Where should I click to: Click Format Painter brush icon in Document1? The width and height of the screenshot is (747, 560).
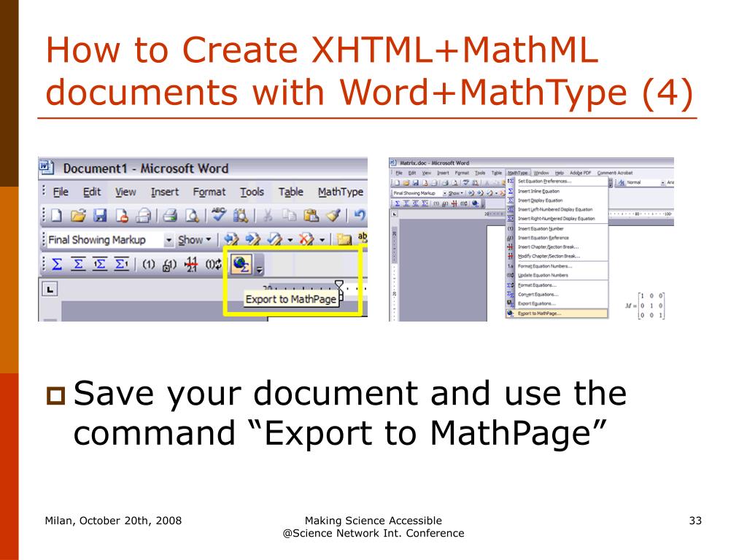pyautogui.click(x=333, y=216)
